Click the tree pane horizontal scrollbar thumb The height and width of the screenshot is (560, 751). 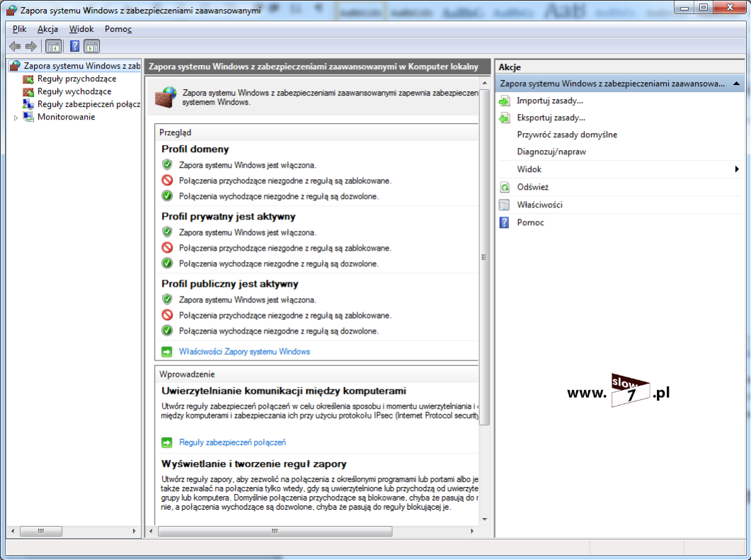pos(41,531)
